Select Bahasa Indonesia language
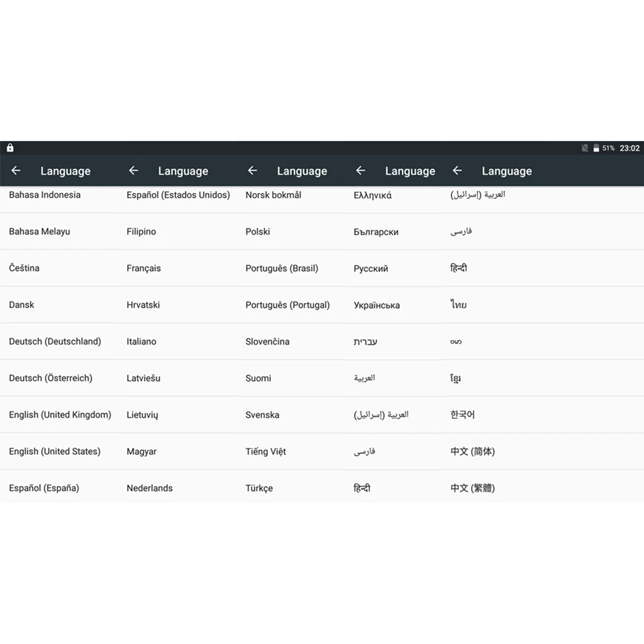644x644 pixels. [x=45, y=195]
